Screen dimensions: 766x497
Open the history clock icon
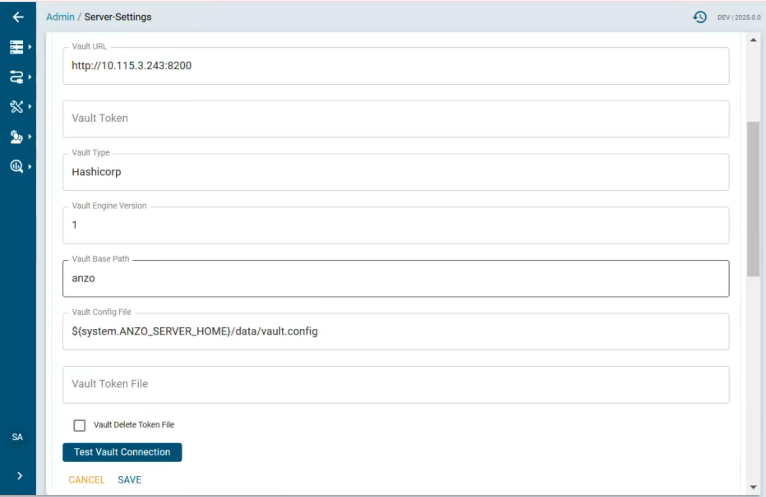700,17
